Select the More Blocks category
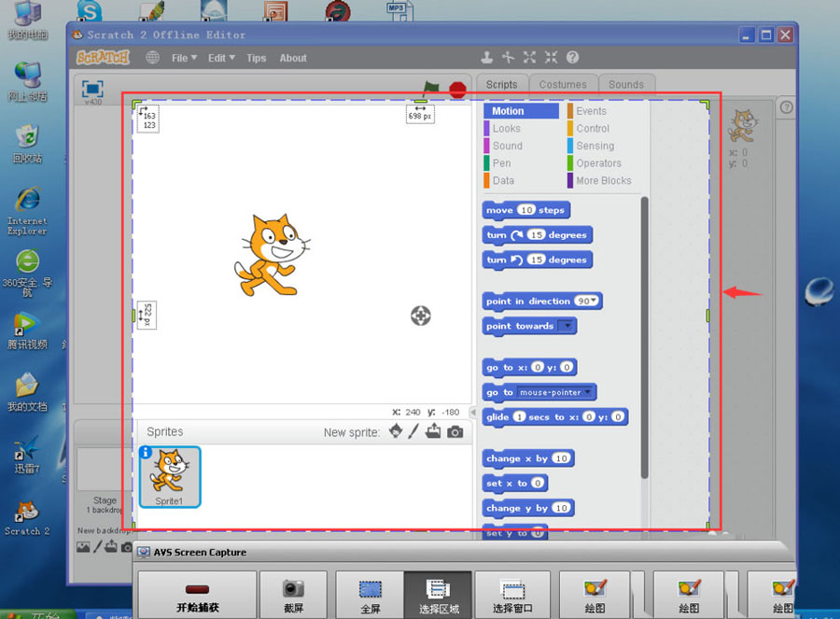 [604, 180]
